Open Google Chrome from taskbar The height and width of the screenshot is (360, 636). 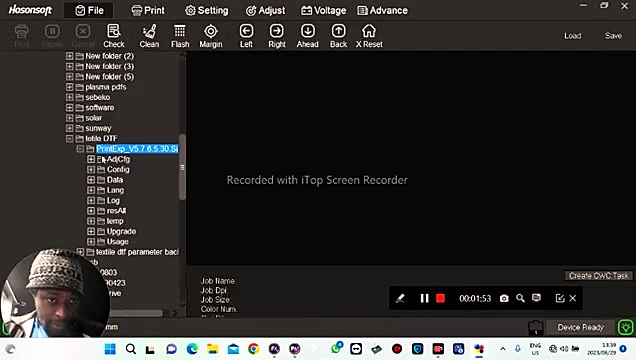[254, 349]
